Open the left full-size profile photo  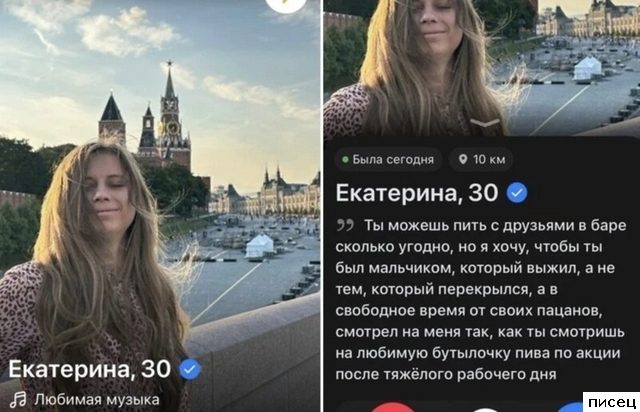[160, 206]
